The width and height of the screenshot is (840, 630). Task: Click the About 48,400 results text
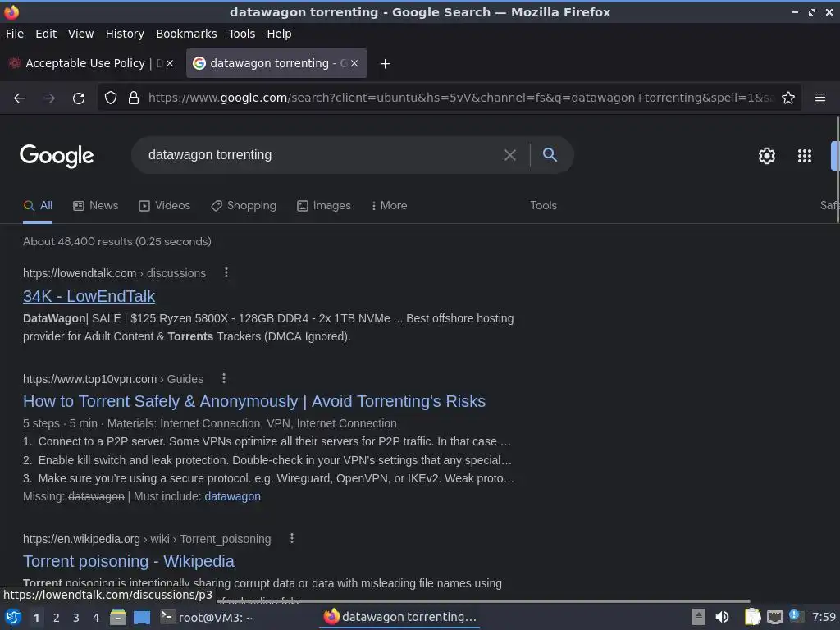(116, 242)
